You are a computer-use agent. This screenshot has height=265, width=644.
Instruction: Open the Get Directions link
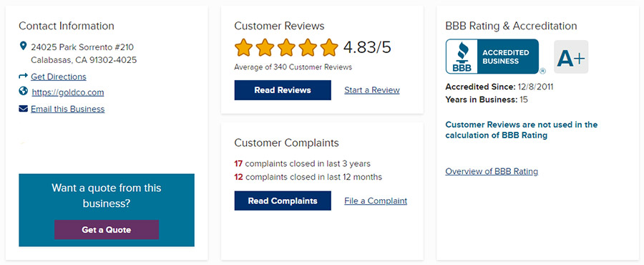[59, 77]
